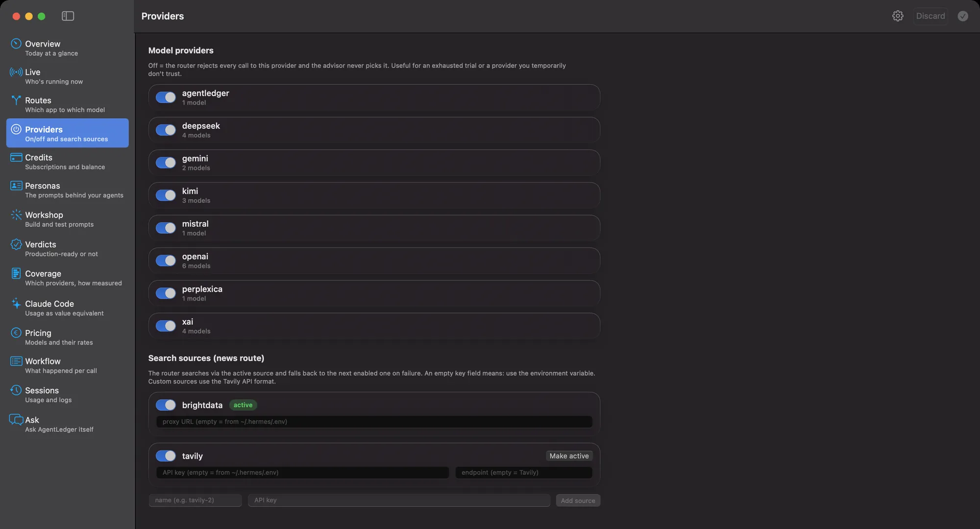
Task: Click Make active for tavily
Action: click(x=569, y=456)
